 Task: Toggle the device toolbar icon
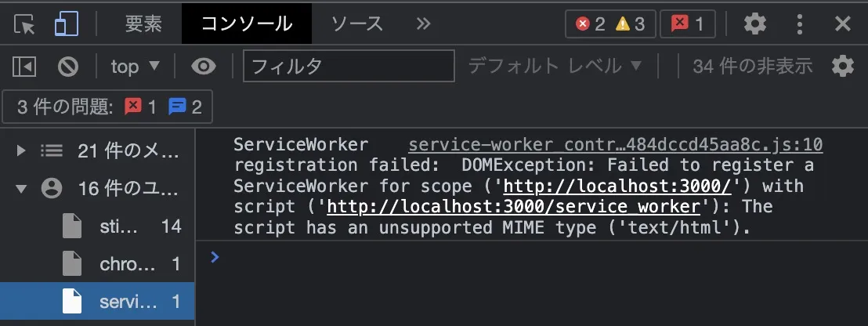(x=67, y=24)
